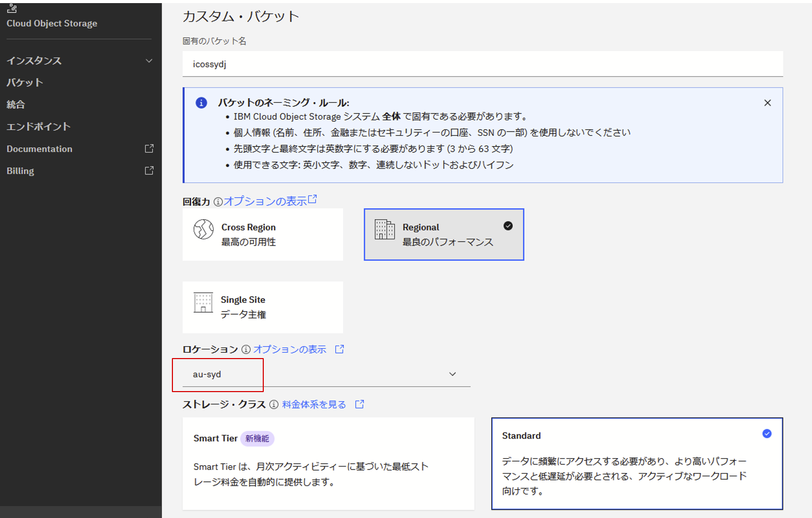Select the Regional resiliency card
Viewport: 812px width, 518px height.
pos(444,235)
